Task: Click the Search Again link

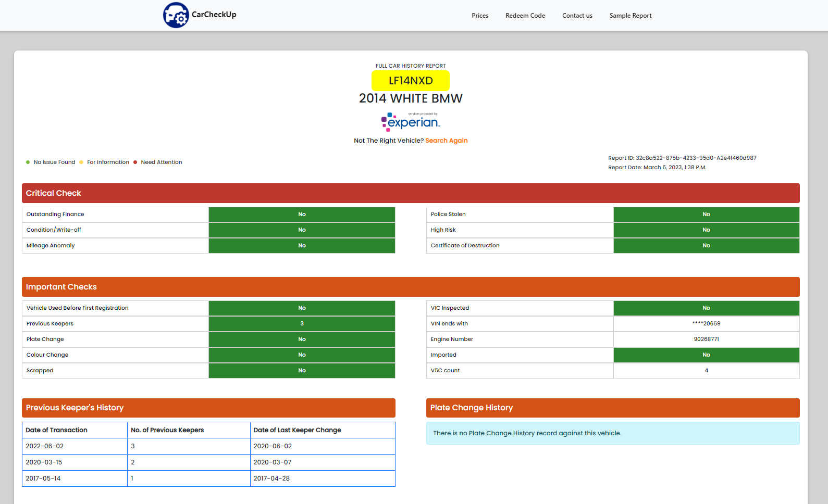Action: (x=447, y=141)
